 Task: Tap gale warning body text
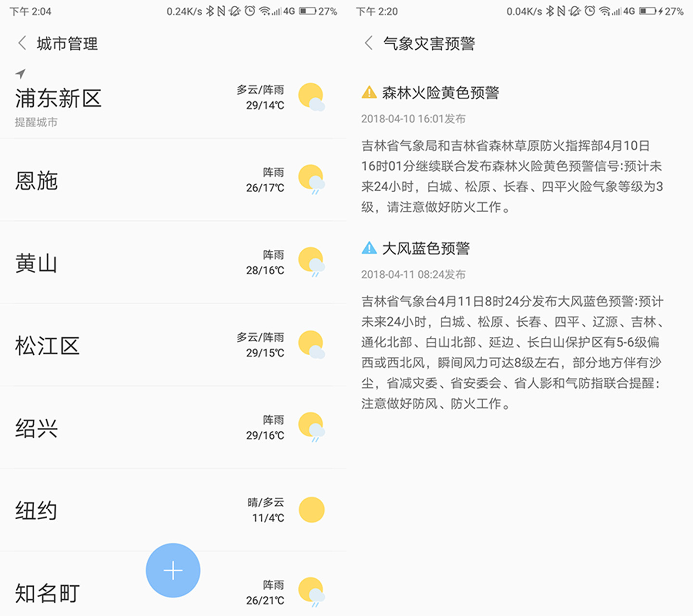coord(512,352)
